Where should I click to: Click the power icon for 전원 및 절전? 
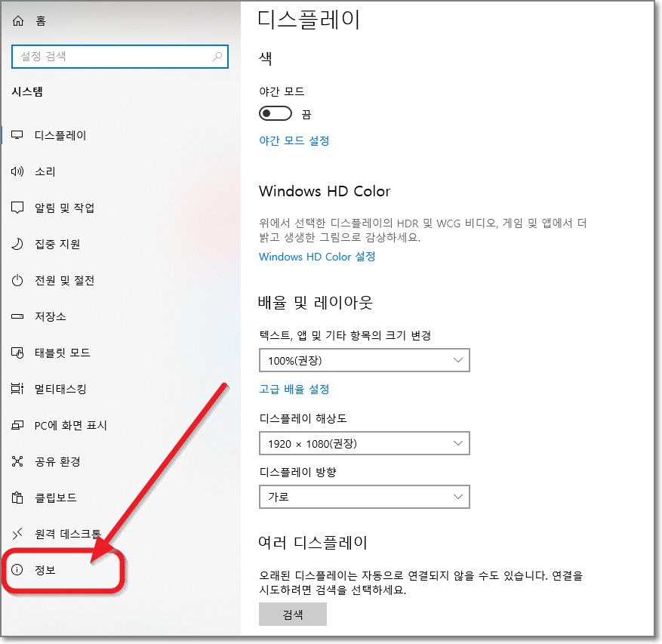click(x=17, y=280)
